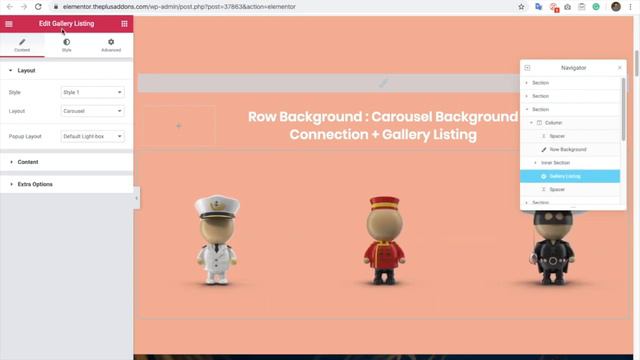
Task: Open the Elementor hamburger menu
Action: 9,24
